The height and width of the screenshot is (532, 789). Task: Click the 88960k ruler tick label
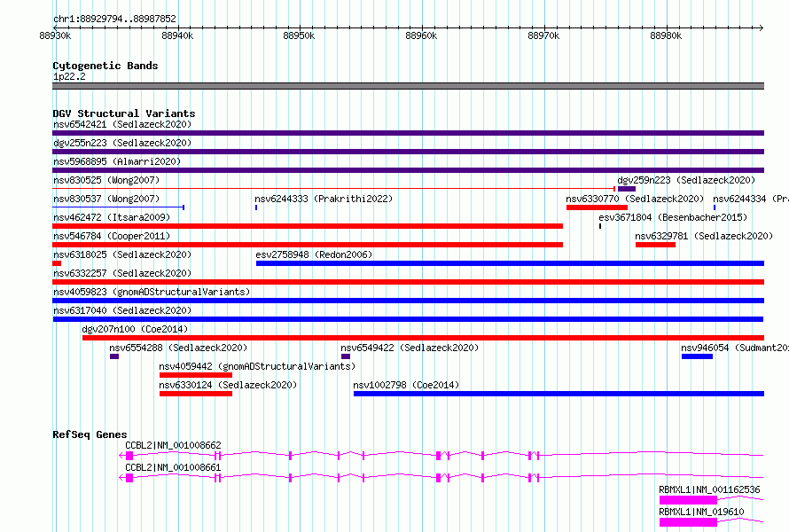coord(421,35)
